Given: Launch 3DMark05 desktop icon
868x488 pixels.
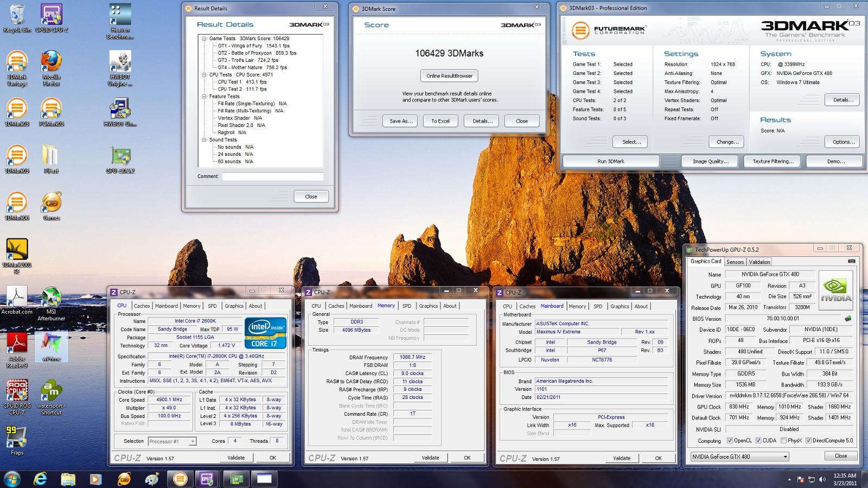Looking at the screenshot, I should (x=17, y=159).
